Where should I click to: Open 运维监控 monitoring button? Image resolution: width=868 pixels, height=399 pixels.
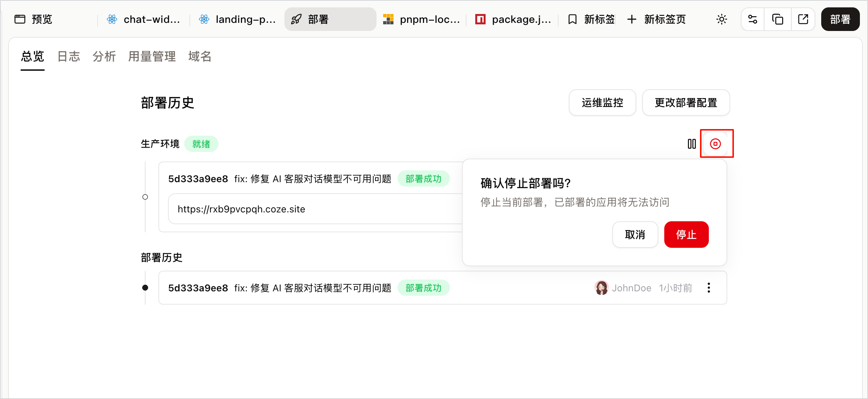coord(602,103)
